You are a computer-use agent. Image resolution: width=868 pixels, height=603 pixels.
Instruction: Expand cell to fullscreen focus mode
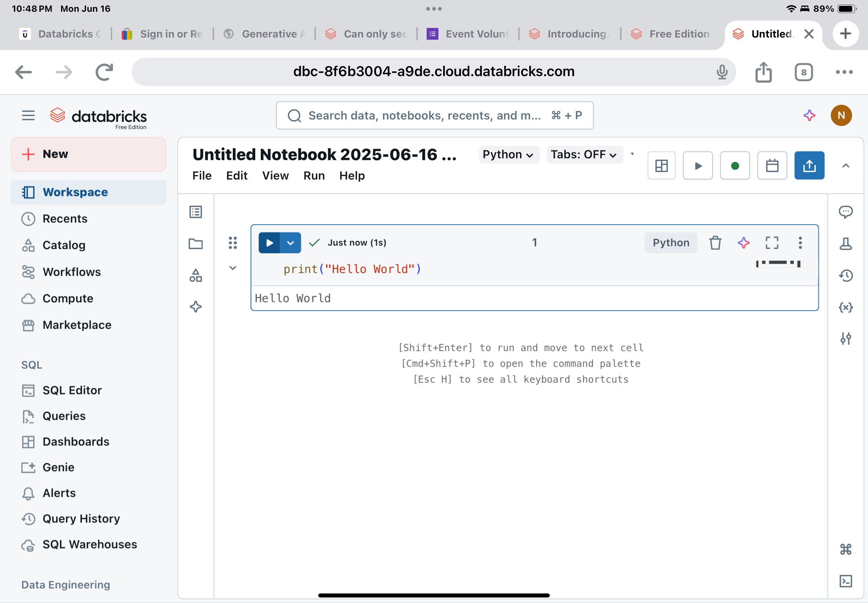tap(772, 243)
